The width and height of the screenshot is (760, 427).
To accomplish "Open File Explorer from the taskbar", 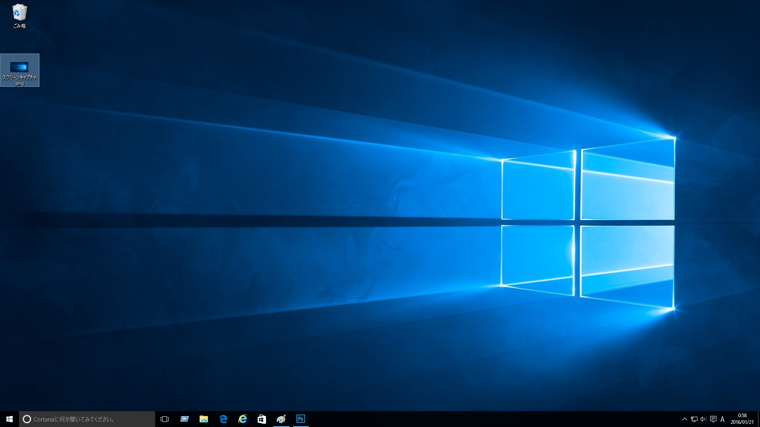I will [204, 419].
